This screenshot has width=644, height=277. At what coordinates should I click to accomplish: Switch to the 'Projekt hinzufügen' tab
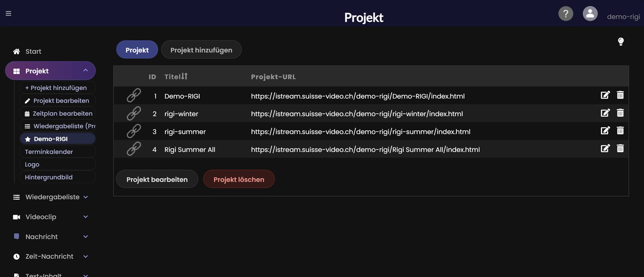[x=201, y=50]
